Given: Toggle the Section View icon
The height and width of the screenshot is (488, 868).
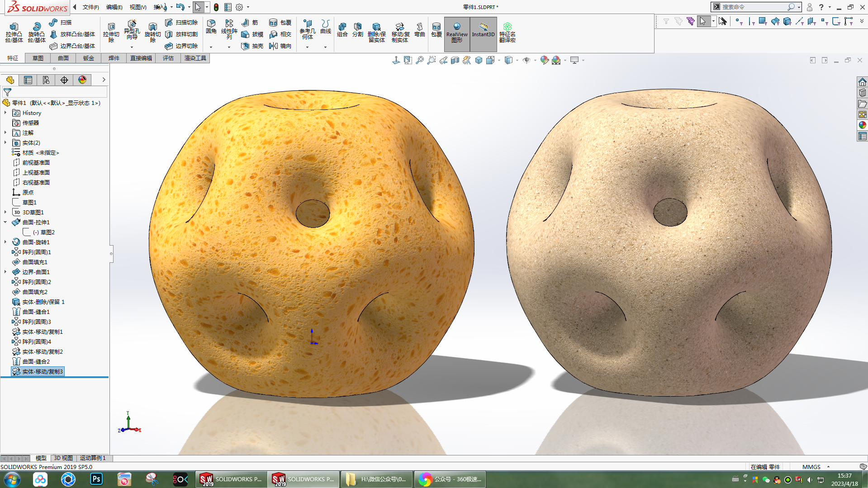Looking at the screenshot, I should click(x=455, y=60).
